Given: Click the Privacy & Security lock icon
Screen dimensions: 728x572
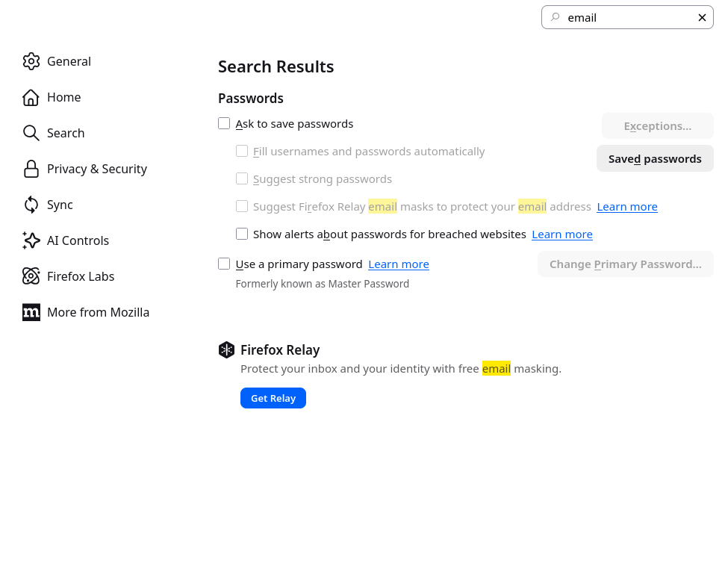Looking at the screenshot, I should 31,169.
